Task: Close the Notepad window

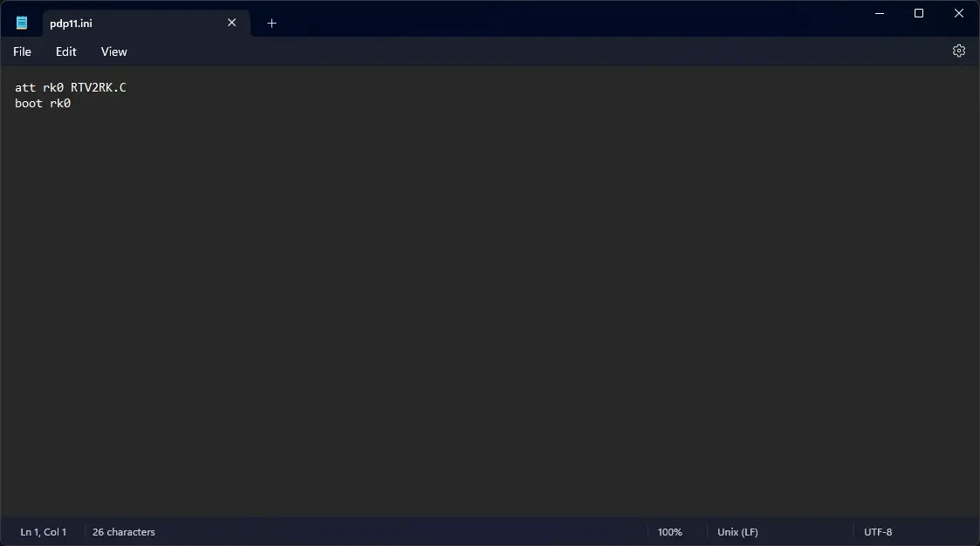Action: pos(959,13)
